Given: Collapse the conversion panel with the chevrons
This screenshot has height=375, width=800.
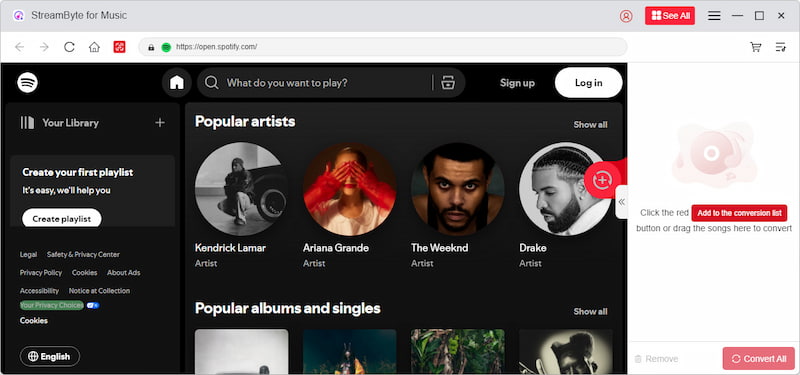Looking at the screenshot, I should tap(621, 202).
